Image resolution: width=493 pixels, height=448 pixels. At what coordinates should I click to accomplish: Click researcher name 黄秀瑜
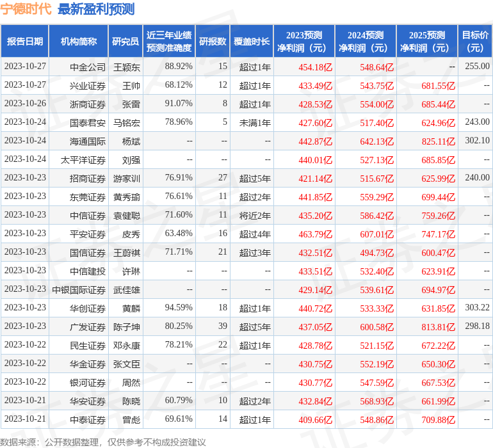click(x=127, y=197)
